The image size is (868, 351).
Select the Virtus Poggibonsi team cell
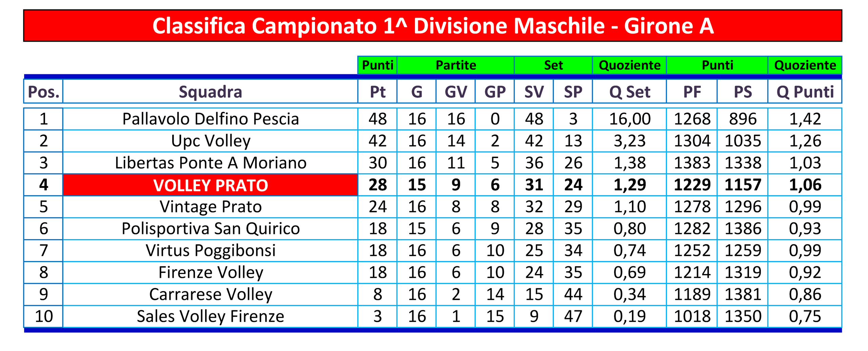[x=210, y=251]
